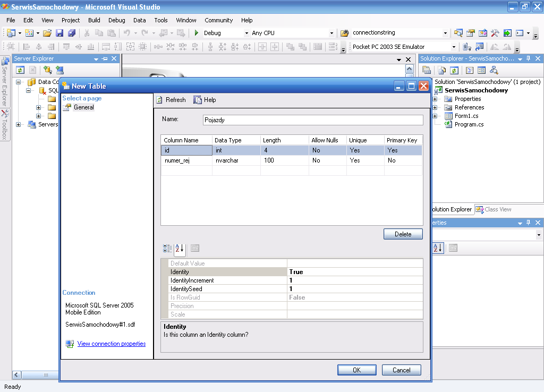
Task: Click Server Explorer scroll-left arrow
Action: click(16, 375)
